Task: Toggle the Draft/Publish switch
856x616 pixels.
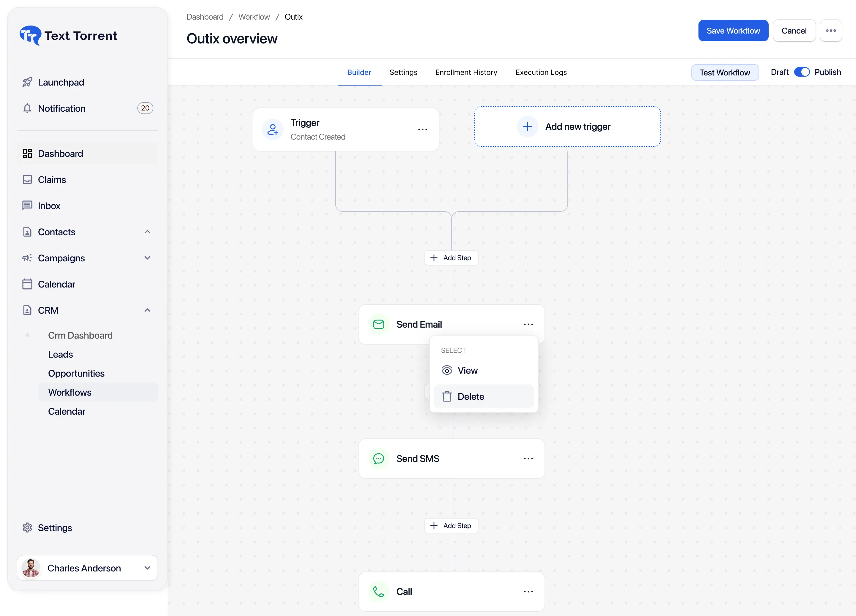Action: (802, 72)
